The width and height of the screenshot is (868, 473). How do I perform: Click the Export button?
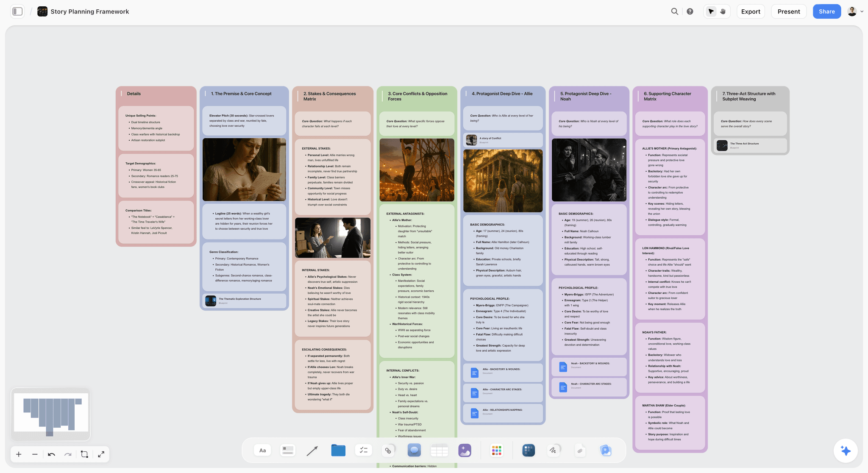(751, 11)
